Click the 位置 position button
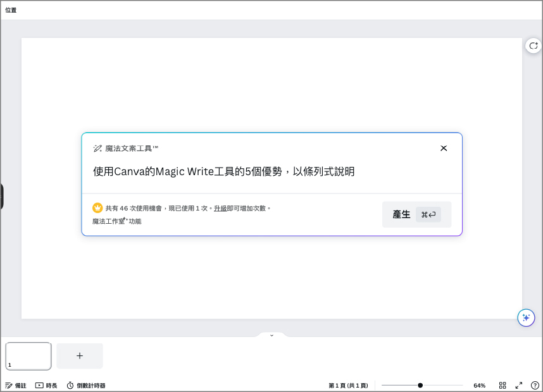Viewport: 543px width, 392px height. pos(11,10)
